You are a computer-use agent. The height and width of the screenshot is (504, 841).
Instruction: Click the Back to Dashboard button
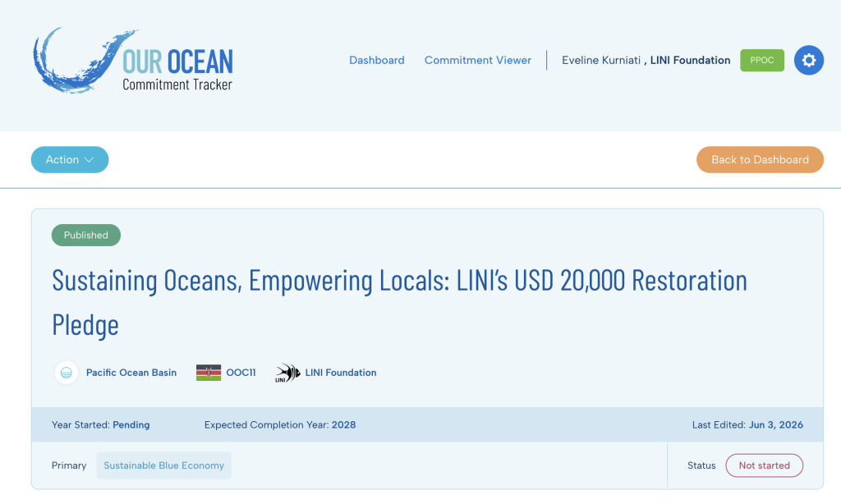760,160
